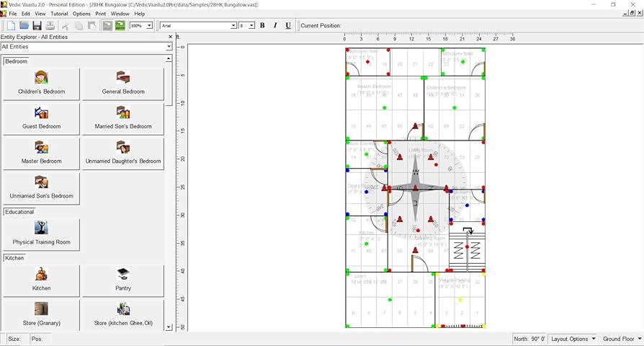Close the Entity Explorer panel
Viewport: 644px width, 346px height.
170,37
